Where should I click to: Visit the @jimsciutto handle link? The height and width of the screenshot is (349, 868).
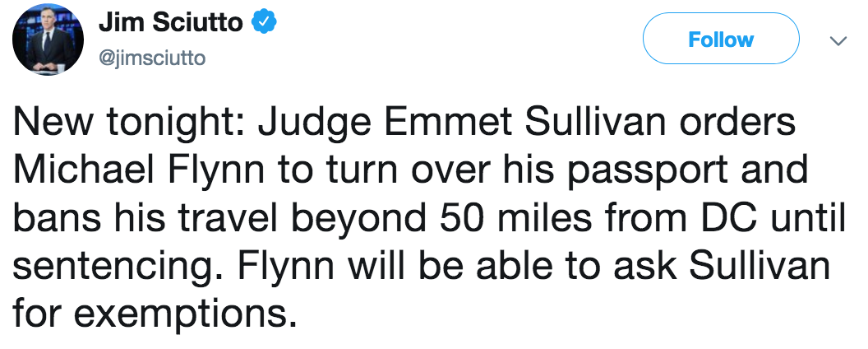(x=152, y=58)
